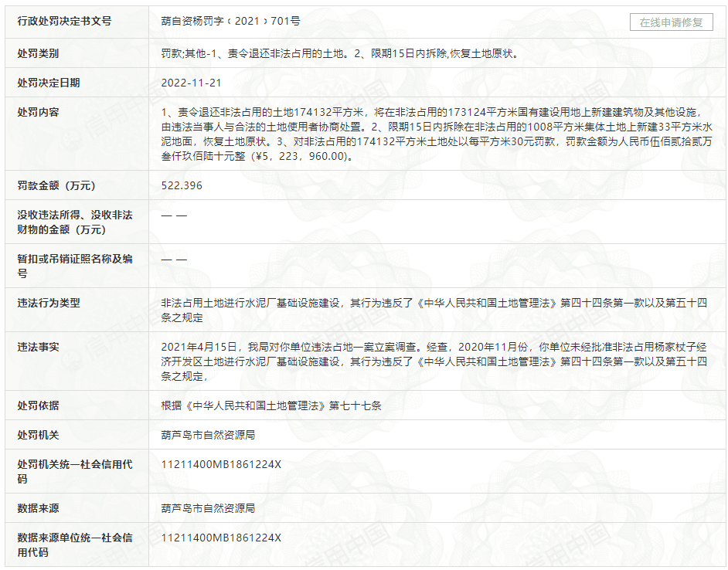Viewport: 728px width, 570px height.
Task: Click the document number 葫自资杨罚字〔2021〕701号
Action: [231, 22]
